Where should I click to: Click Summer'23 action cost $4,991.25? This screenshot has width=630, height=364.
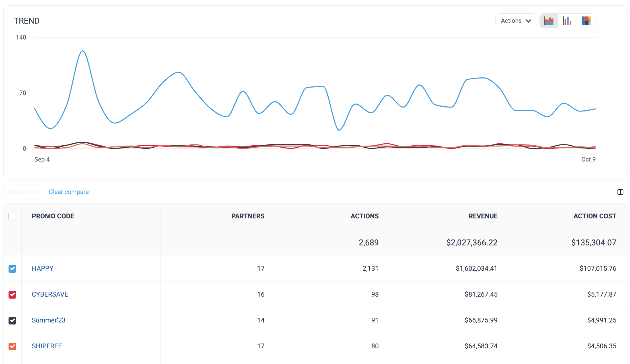point(602,320)
